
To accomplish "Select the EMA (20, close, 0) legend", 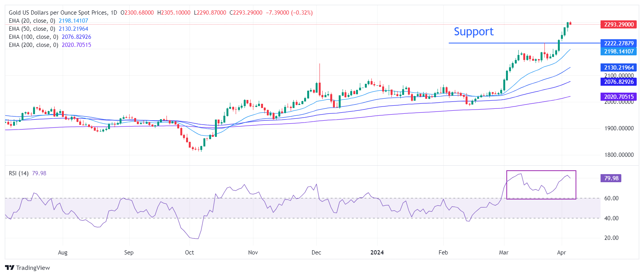I will coord(32,21).
